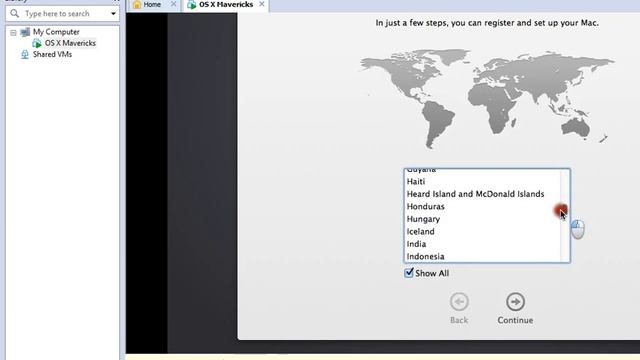Click the search magnifier icon
The image size is (640, 360).
15,13
